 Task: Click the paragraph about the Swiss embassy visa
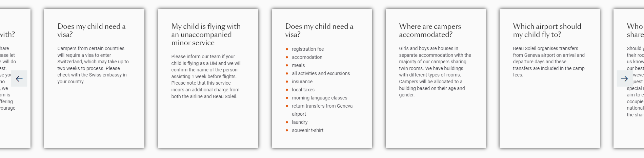click(x=93, y=65)
